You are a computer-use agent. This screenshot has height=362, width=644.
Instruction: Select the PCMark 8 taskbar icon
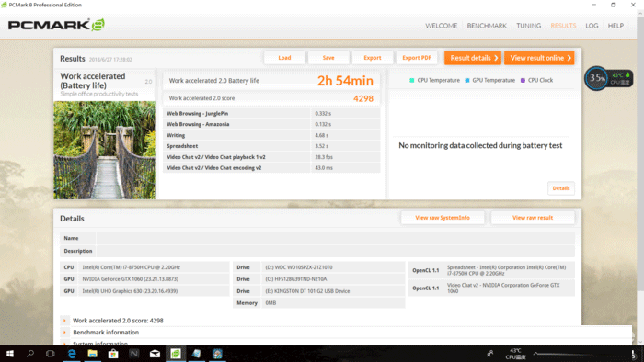(176, 354)
